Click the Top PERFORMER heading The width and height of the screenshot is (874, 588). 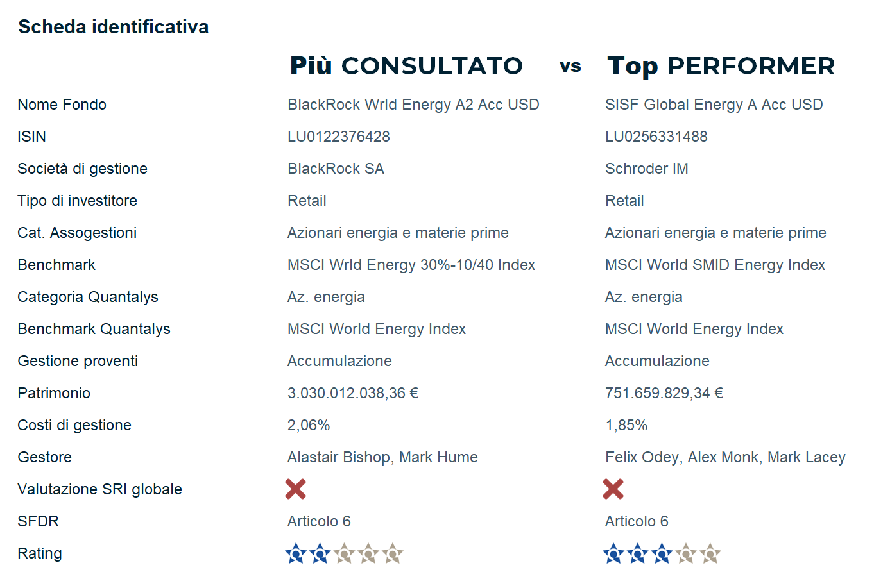click(721, 66)
